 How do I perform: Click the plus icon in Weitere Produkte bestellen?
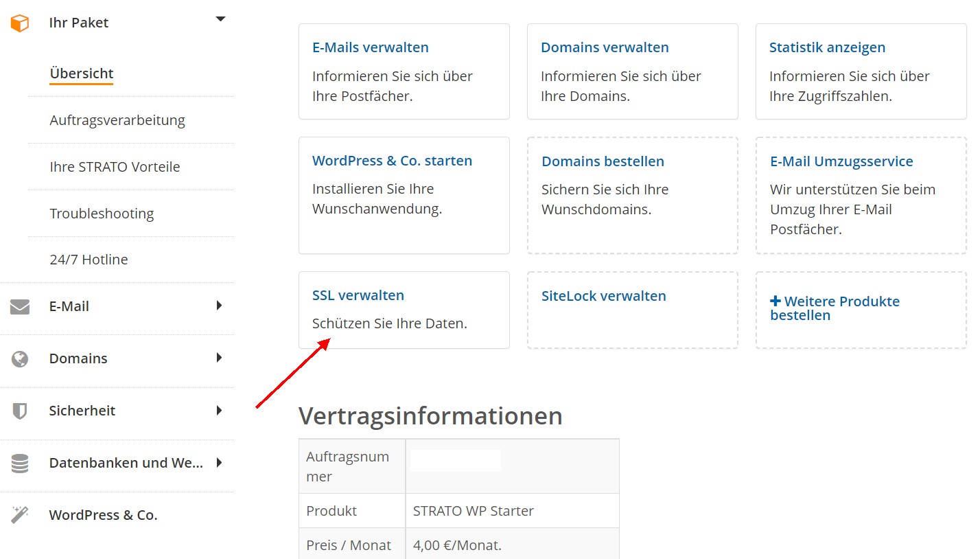pyautogui.click(x=775, y=301)
